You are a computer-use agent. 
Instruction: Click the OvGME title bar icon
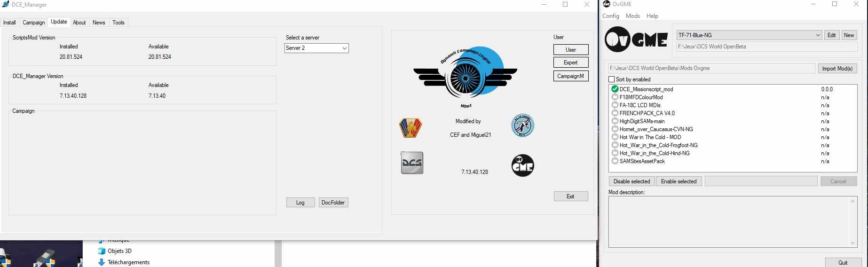(x=607, y=4)
